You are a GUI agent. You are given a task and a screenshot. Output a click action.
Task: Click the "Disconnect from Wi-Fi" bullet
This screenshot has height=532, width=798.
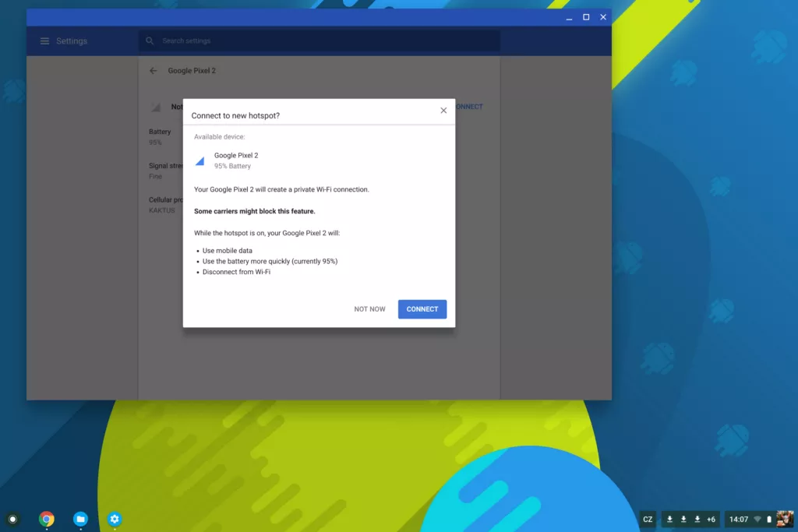click(237, 272)
